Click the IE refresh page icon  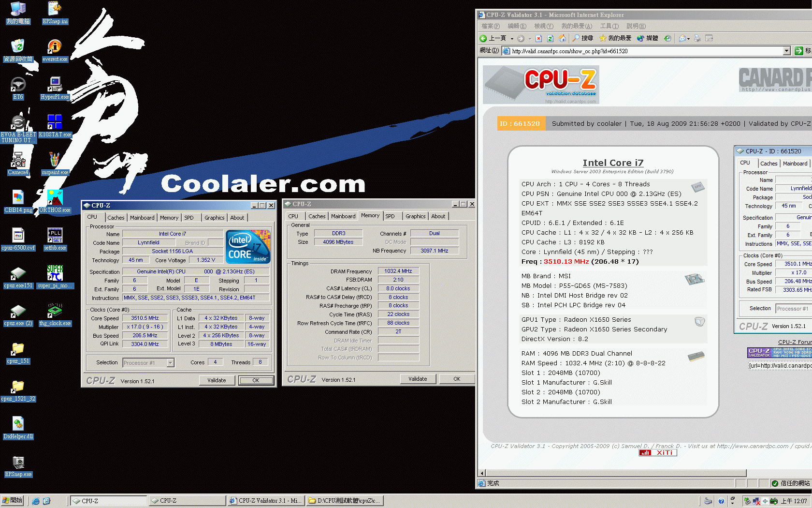pyautogui.click(x=550, y=38)
